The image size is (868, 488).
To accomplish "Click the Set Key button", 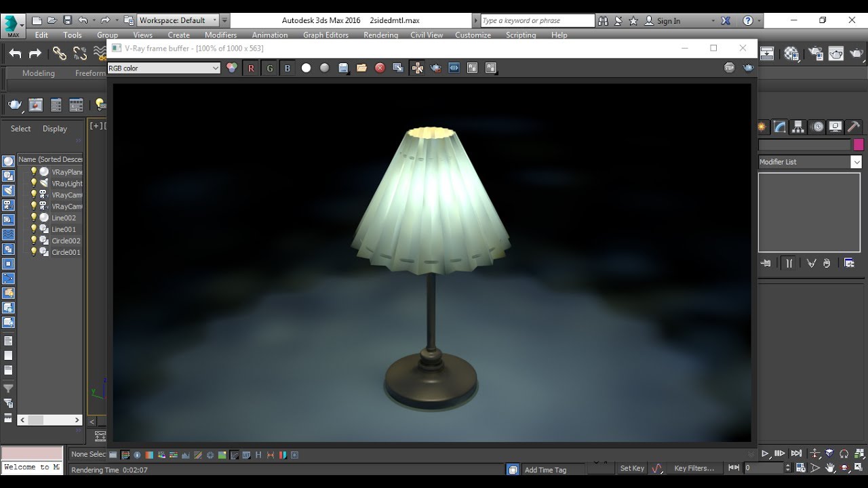I will [x=631, y=468].
